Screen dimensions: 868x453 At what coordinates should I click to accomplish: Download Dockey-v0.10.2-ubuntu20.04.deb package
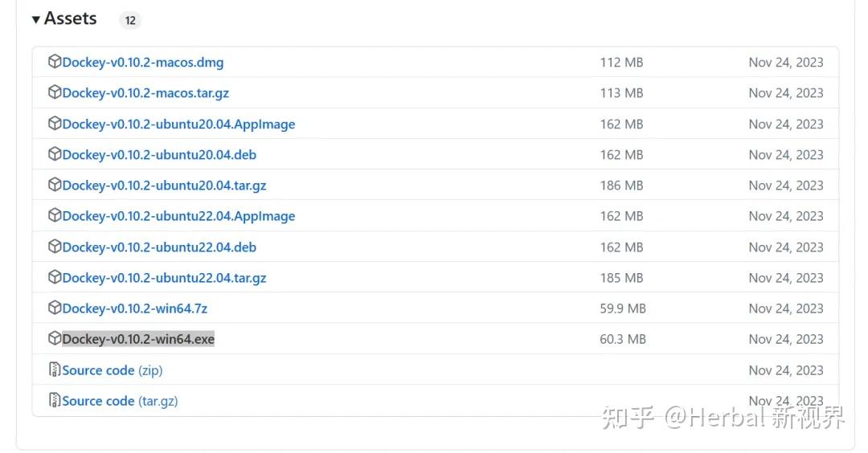[x=159, y=154]
